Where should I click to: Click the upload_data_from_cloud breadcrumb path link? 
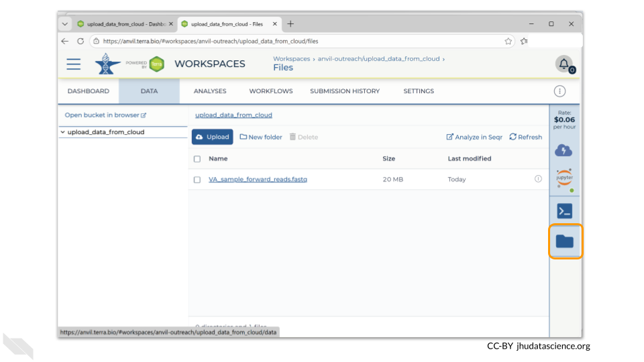[x=233, y=115]
